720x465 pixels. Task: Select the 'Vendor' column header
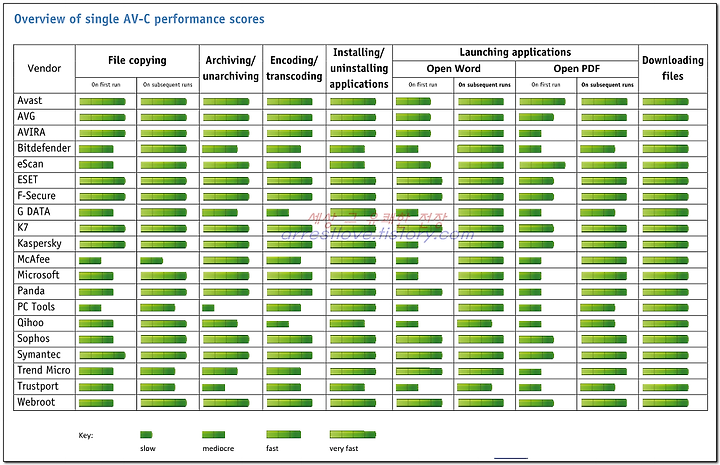point(44,68)
